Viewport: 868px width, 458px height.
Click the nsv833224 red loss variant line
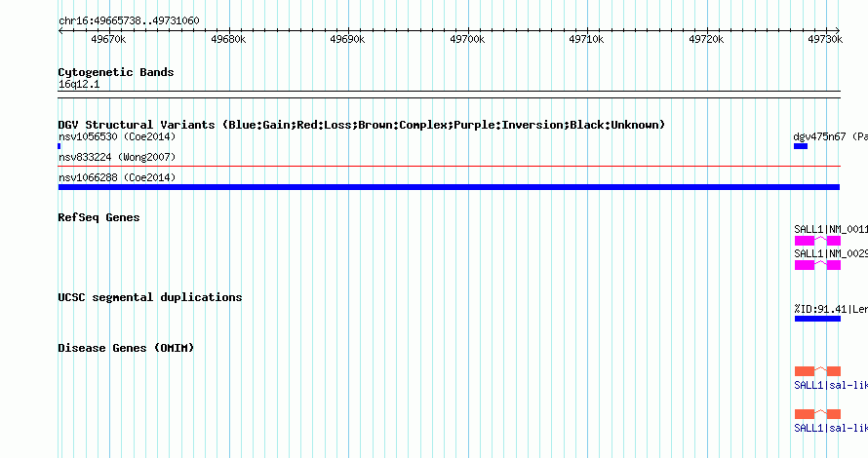tap(449, 166)
